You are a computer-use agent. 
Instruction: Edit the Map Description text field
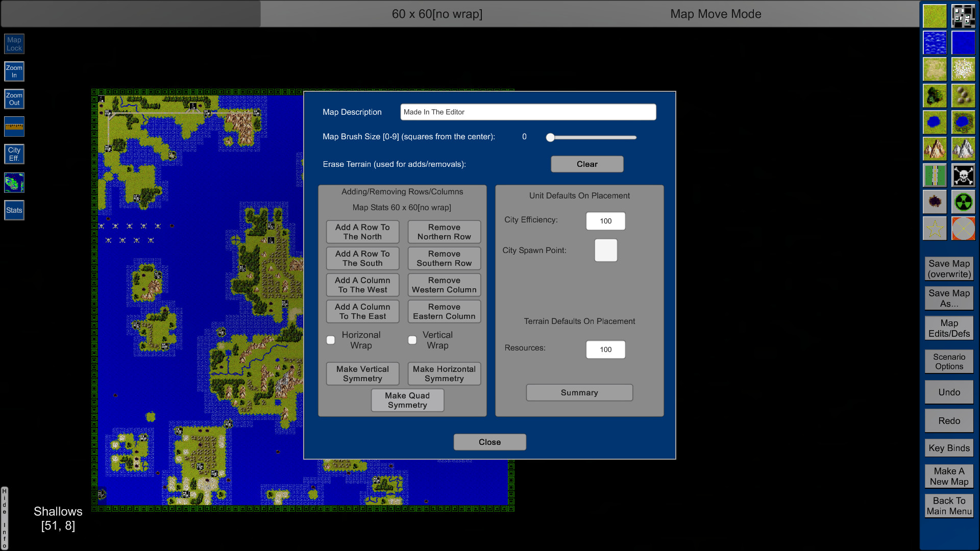(528, 112)
